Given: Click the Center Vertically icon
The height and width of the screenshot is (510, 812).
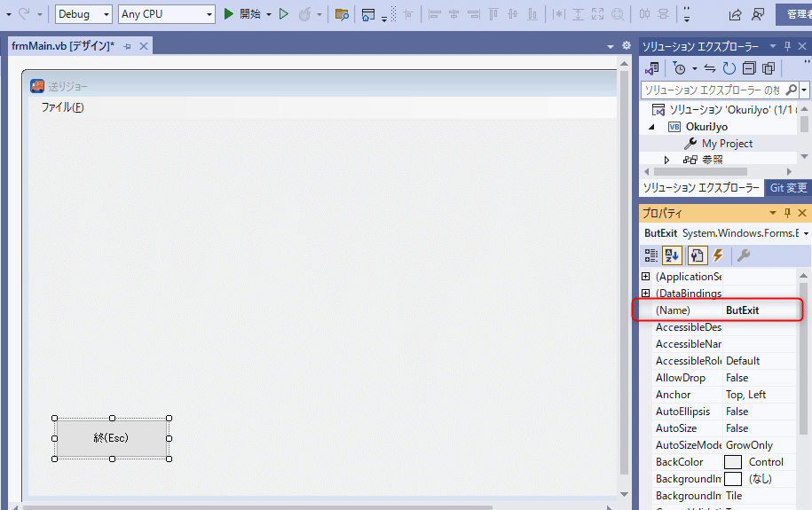Looking at the screenshot, I should (x=664, y=14).
